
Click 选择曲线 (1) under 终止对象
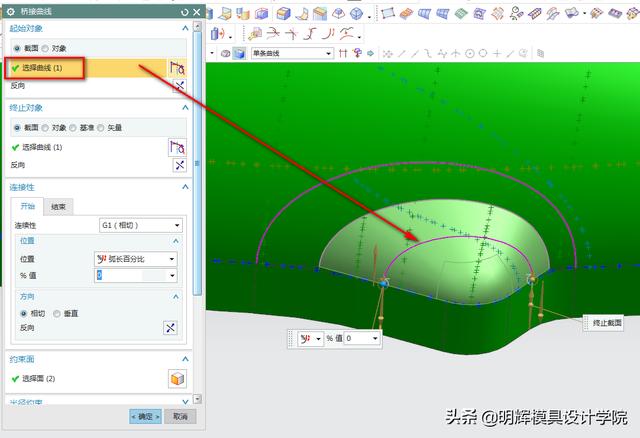tap(42, 147)
